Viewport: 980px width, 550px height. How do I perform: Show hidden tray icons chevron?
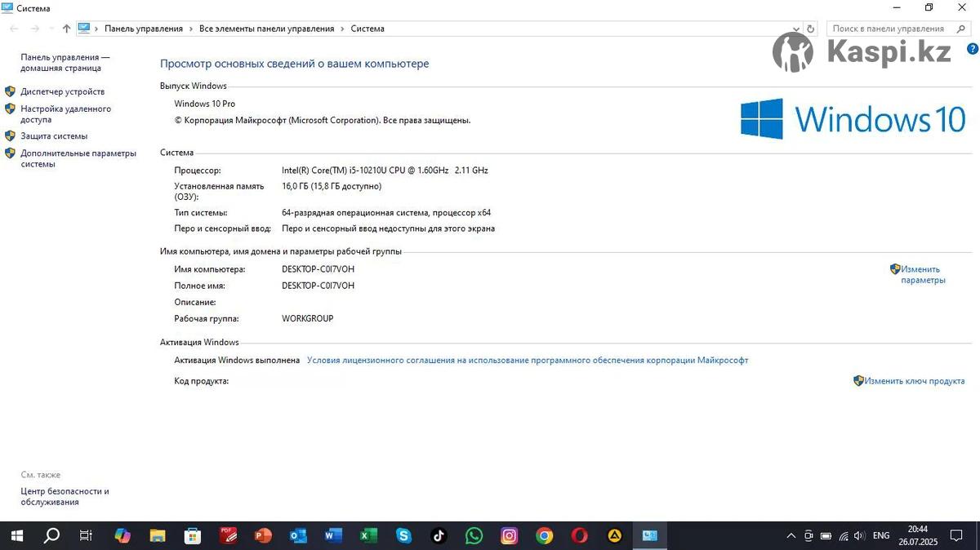click(x=791, y=536)
